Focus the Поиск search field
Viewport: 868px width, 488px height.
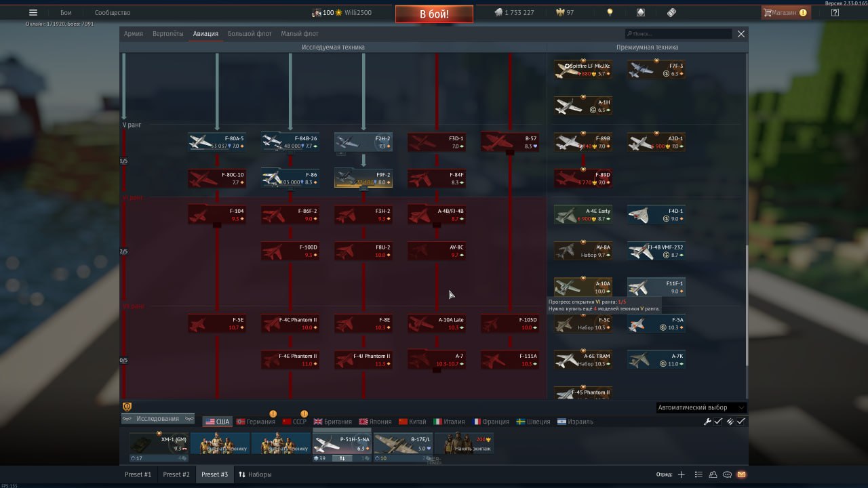(679, 33)
